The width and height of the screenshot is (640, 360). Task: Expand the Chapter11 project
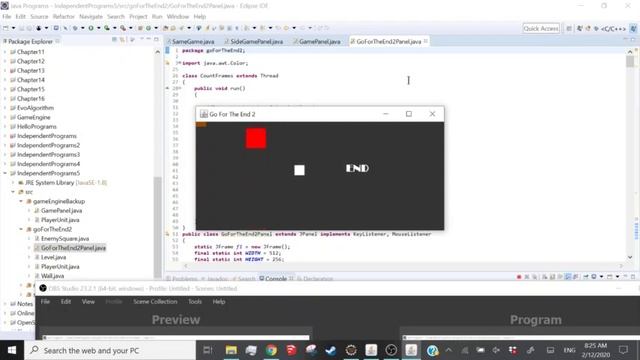coord(5,52)
